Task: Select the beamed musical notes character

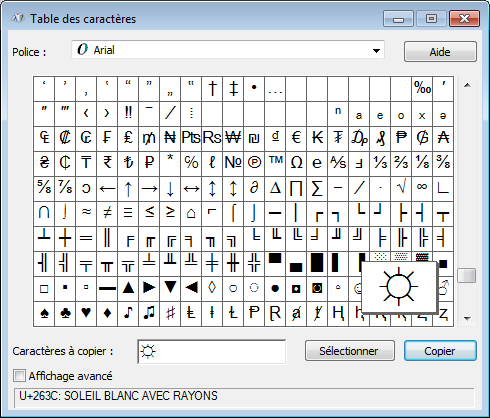Action: [x=149, y=314]
